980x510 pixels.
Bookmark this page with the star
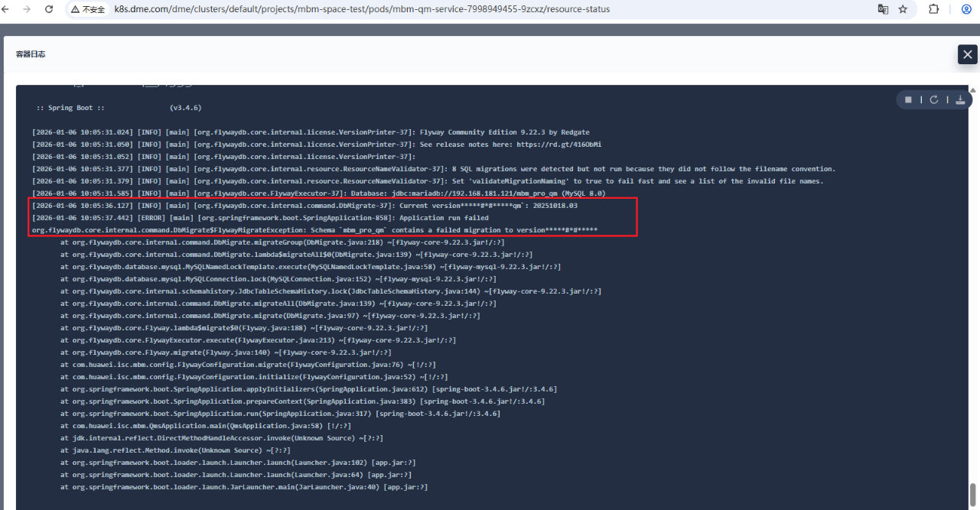[x=903, y=9]
